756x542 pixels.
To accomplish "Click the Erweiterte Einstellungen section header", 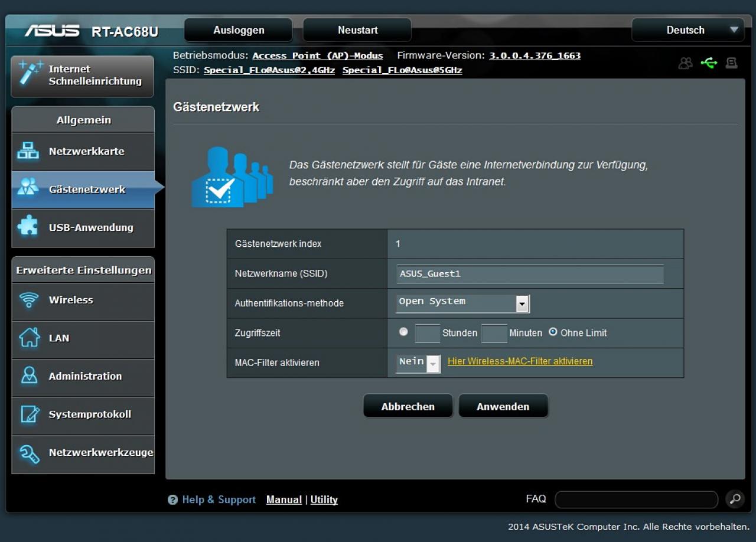I will point(83,270).
